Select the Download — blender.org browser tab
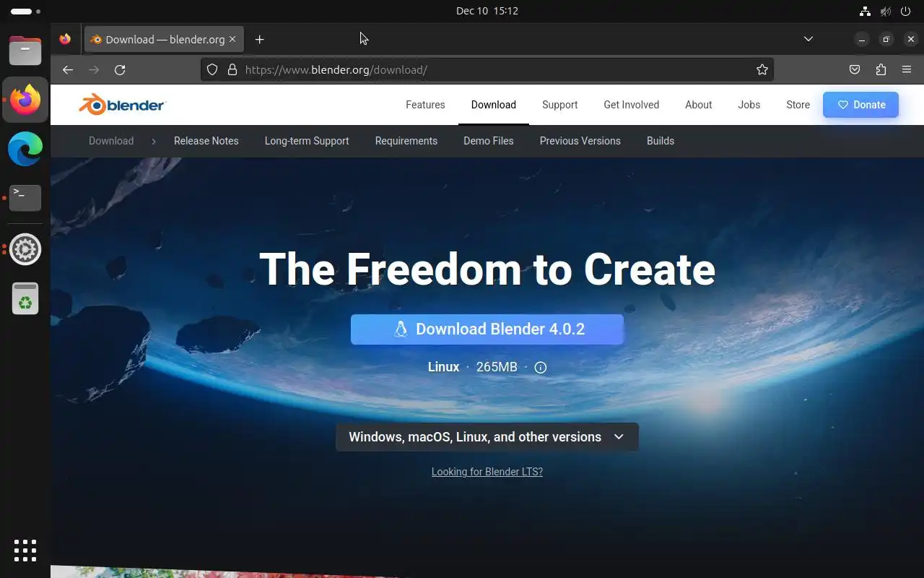 point(164,39)
